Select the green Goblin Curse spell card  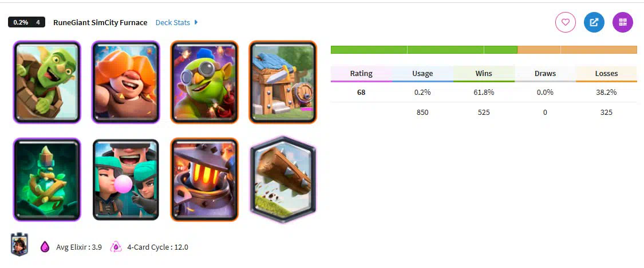tap(47, 179)
